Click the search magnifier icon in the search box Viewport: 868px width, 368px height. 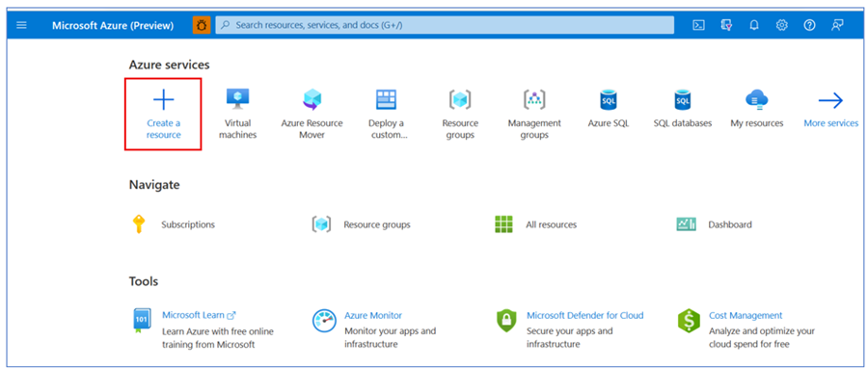pyautogui.click(x=226, y=25)
